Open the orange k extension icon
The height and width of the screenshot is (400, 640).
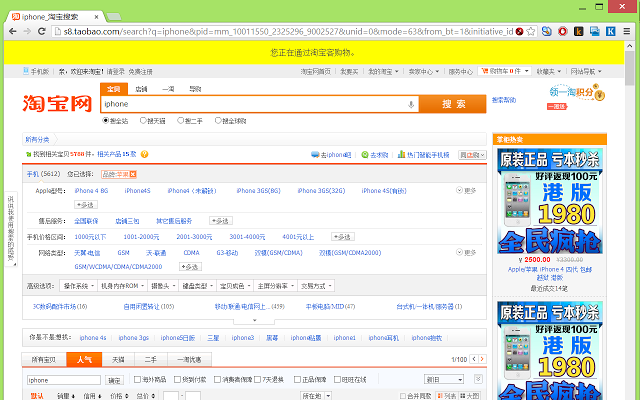[x=578, y=31]
